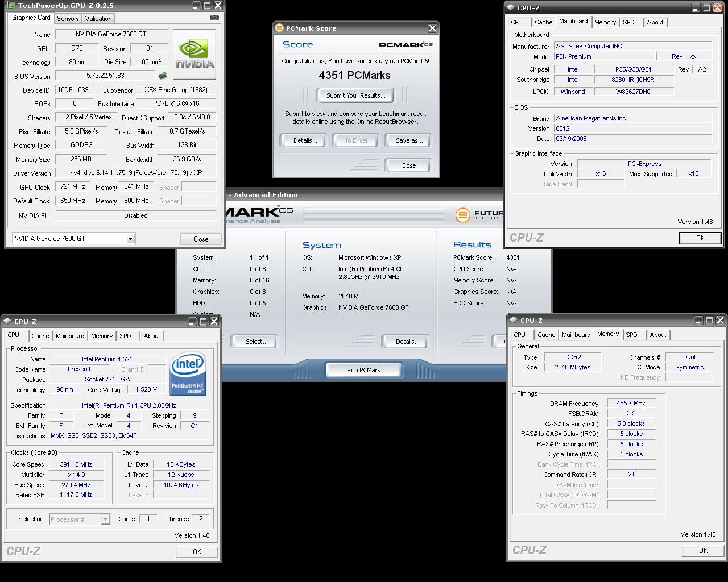Click the Run PCMark button
728x582 pixels.
[364, 370]
